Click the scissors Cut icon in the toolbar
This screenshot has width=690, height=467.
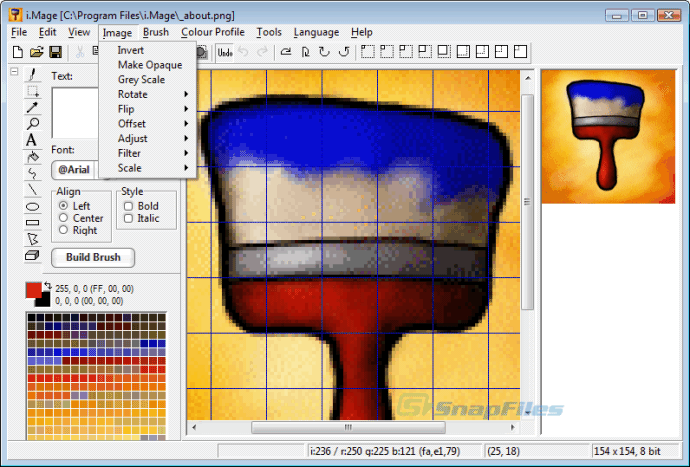click(x=80, y=52)
